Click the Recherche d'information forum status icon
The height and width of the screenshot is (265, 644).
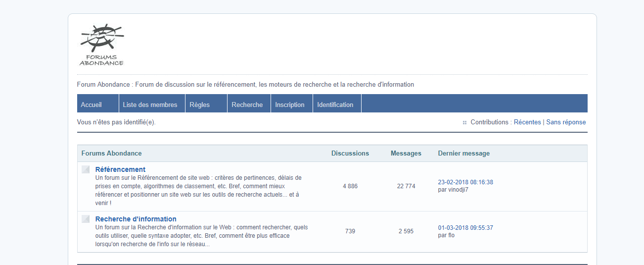[86, 219]
